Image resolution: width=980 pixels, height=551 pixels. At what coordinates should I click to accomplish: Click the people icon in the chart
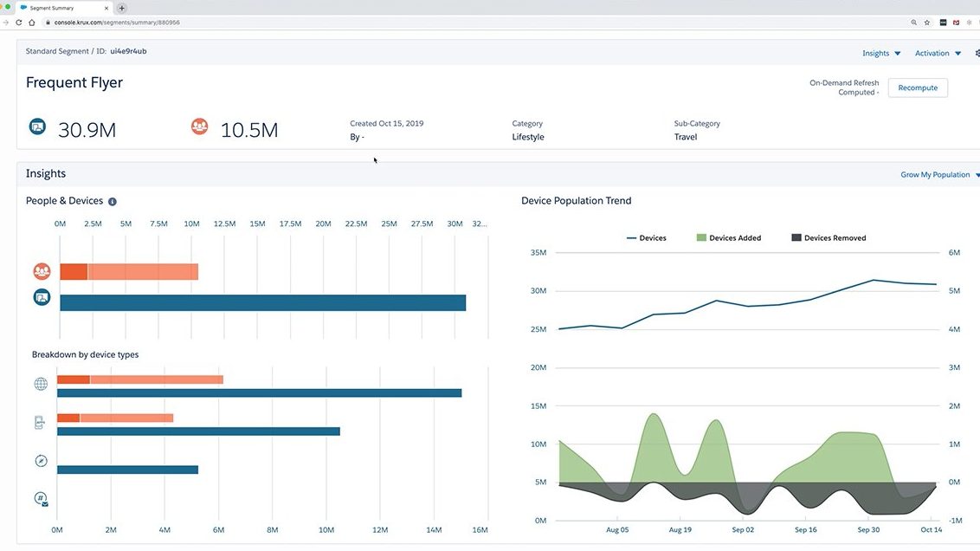click(x=42, y=271)
